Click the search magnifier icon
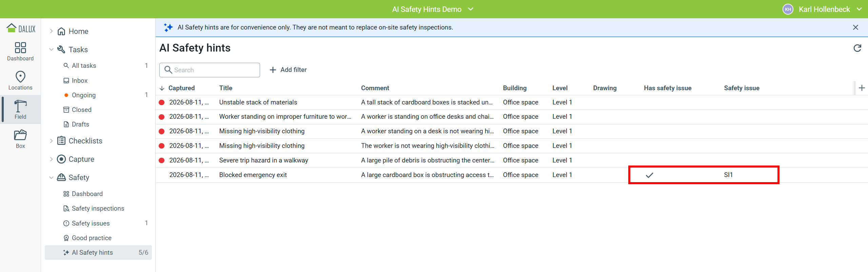The image size is (868, 272). [x=168, y=70]
